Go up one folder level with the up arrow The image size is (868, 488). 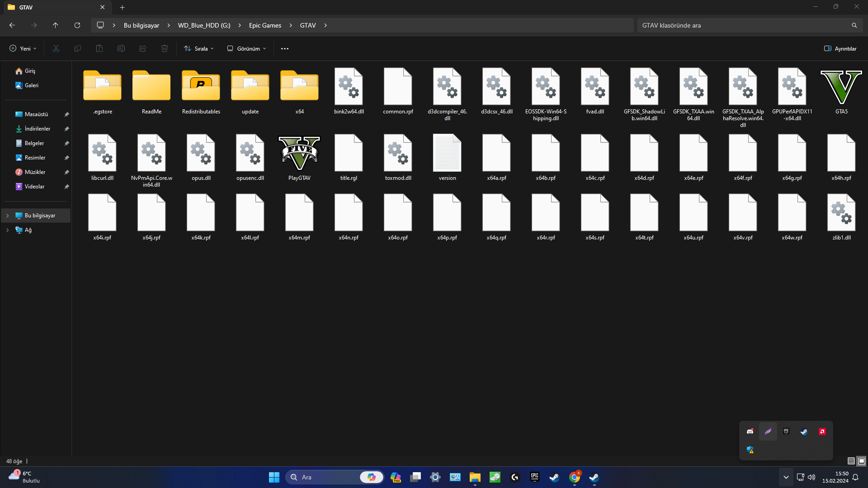[55, 25]
